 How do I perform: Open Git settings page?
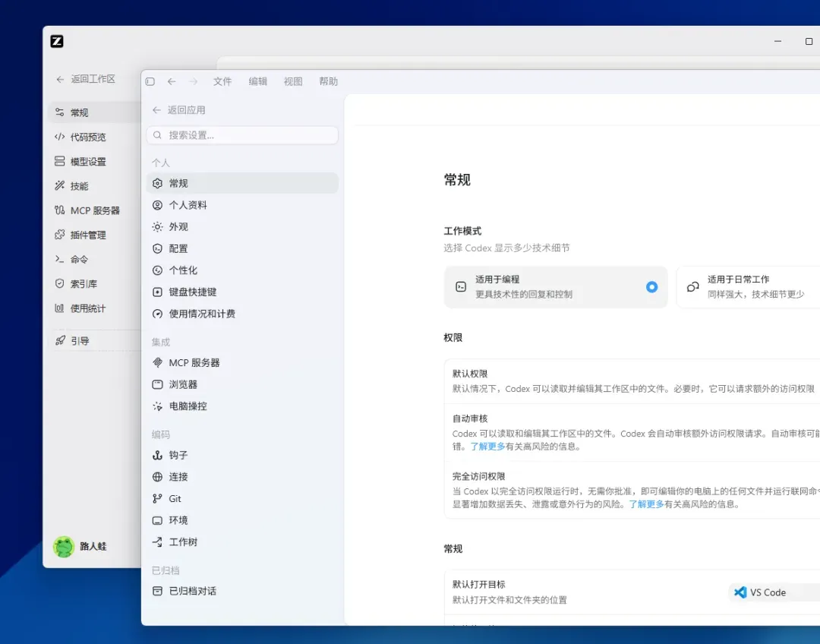click(x=242, y=498)
